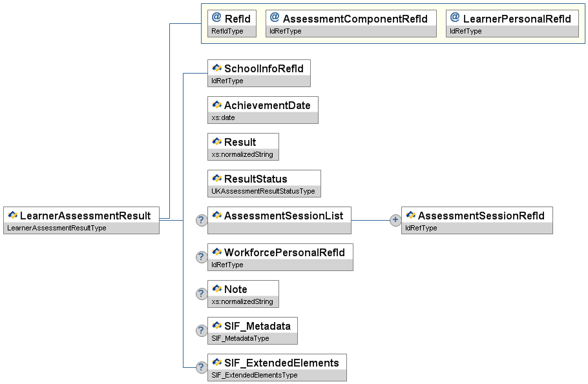
Task: Expand the plus sign before AssessmentSessionRefId
Action: pos(395,220)
